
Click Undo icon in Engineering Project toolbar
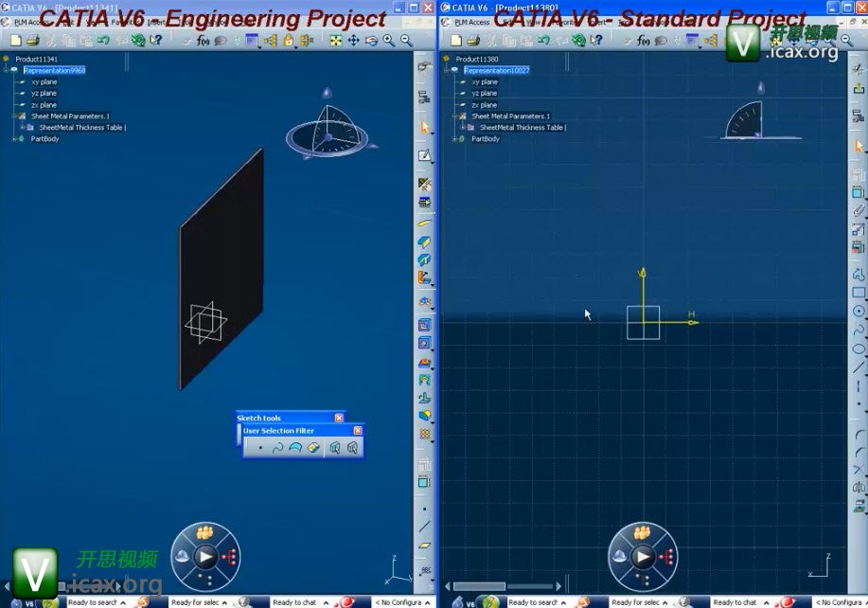[x=103, y=40]
